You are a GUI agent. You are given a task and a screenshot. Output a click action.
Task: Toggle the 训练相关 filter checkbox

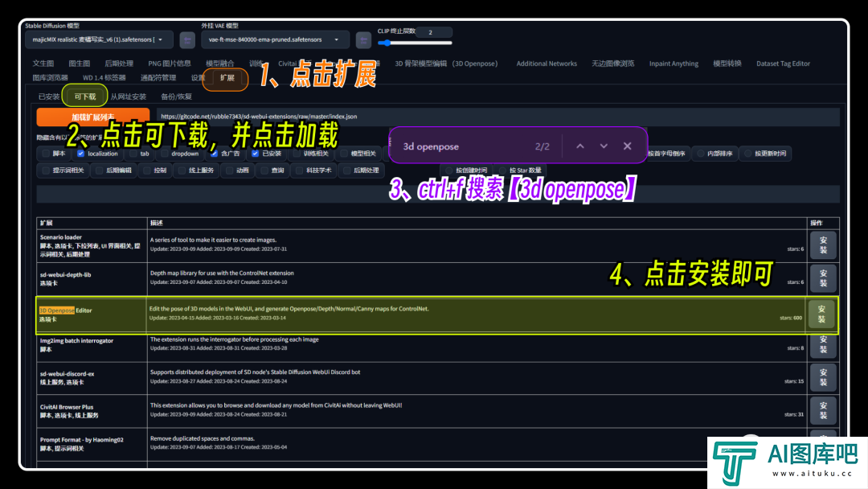pyautogui.click(x=297, y=154)
